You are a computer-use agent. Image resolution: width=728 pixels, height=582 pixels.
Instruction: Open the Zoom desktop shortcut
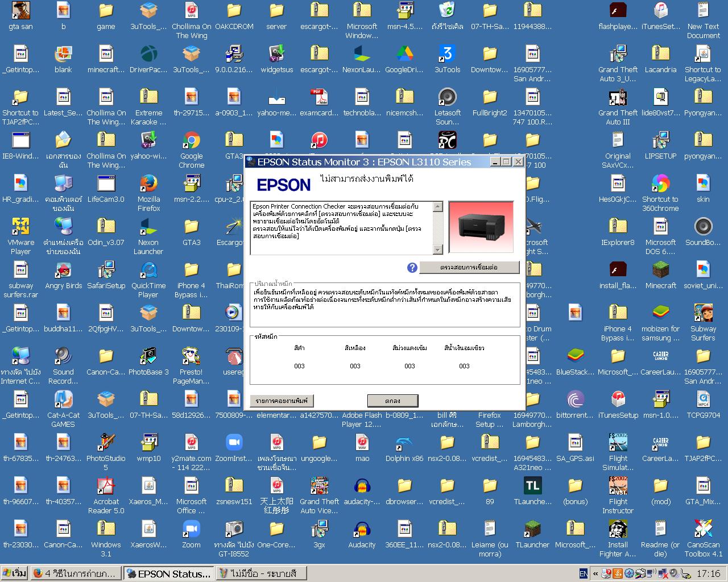click(x=191, y=534)
